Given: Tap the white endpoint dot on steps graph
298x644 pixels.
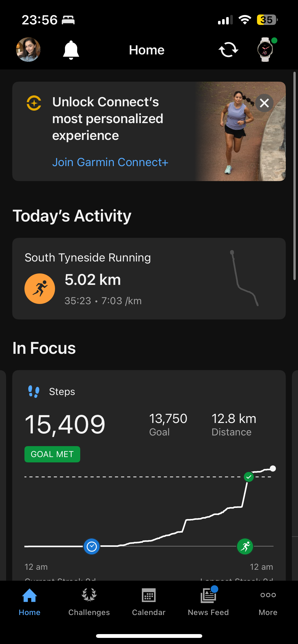Looking at the screenshot, I should point(273,469).
